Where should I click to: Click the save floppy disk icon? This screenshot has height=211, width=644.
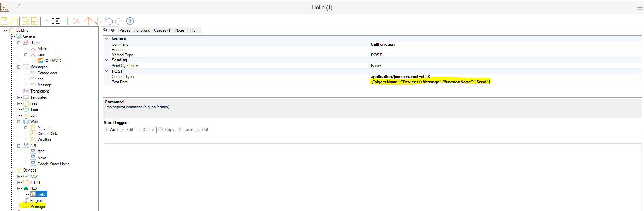(4, 21)
